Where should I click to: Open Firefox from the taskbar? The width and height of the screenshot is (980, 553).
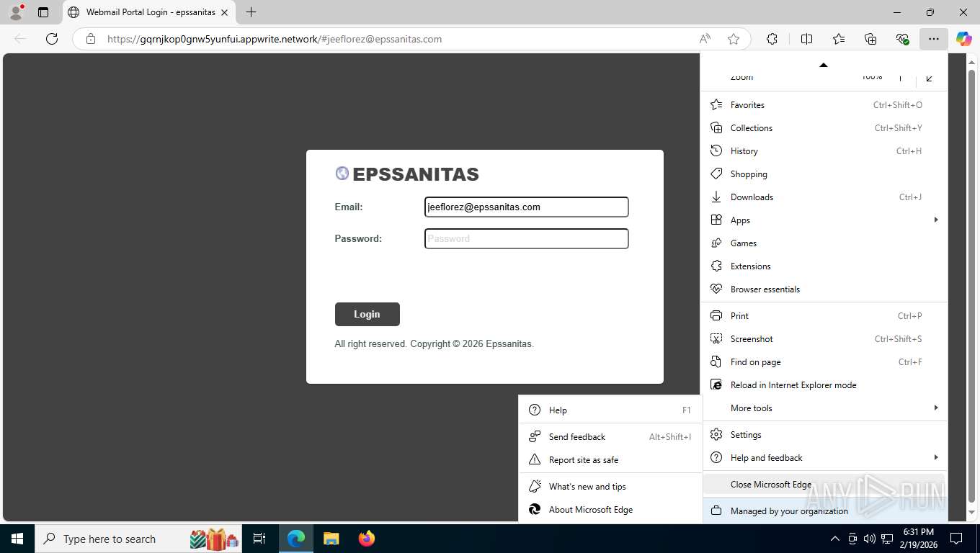[366, 539]
